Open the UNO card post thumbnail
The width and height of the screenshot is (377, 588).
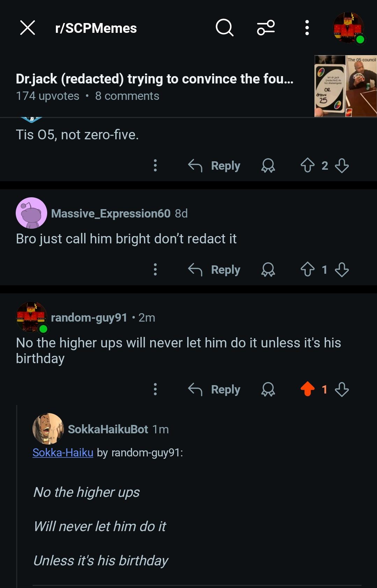tap(346, 86)
